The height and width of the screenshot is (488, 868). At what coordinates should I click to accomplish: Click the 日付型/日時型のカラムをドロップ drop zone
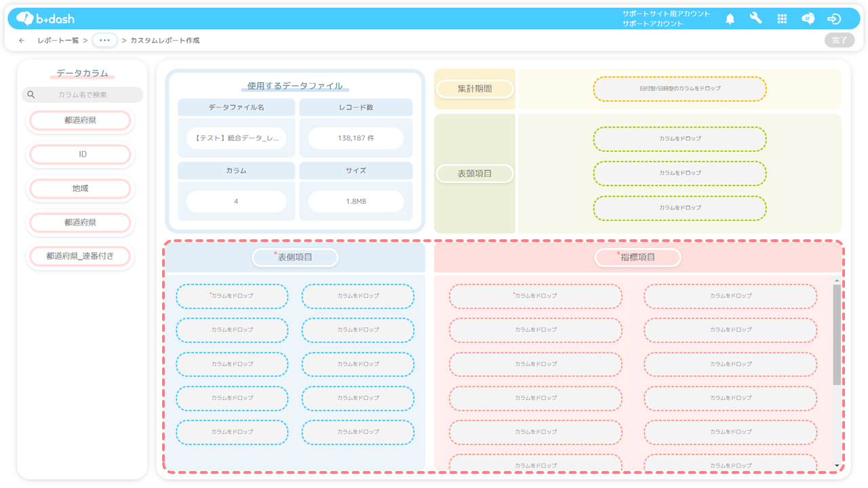pyautogui.click(x=679, y=89)
